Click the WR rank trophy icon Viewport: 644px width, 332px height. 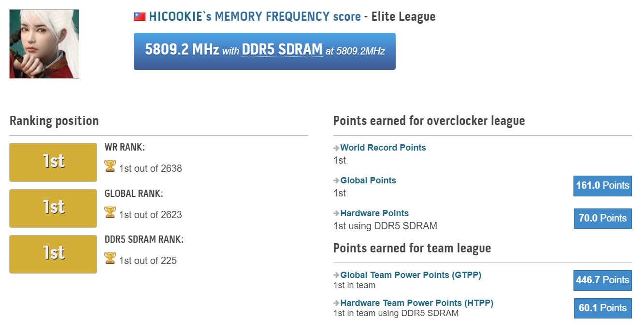[x=110, y=166]
